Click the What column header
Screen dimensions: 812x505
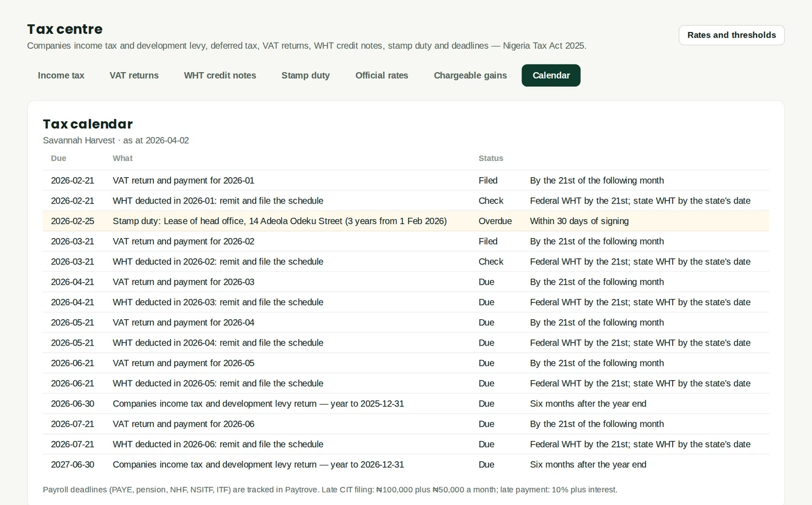pos(122,158)
